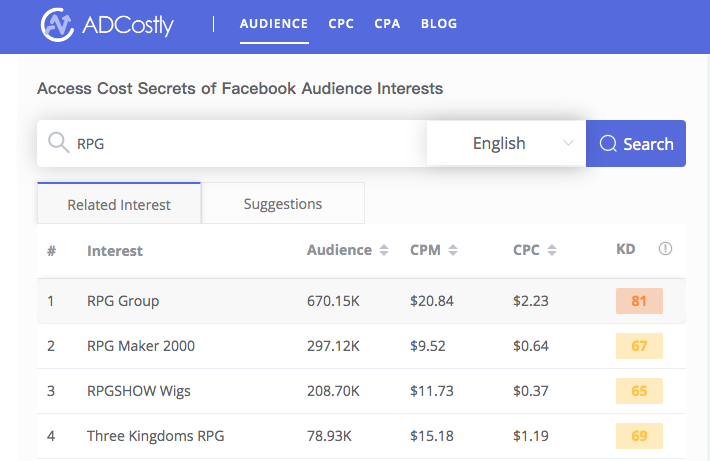Click the RPG search input field
Image resolution: width=710 pixels, height=461 pixels.
(232, 144)
